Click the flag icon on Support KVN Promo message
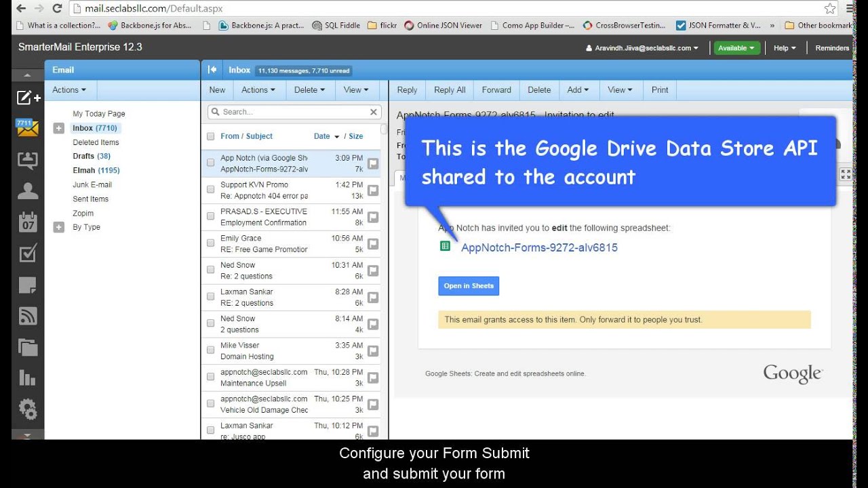Image resolution: width=868 pixels, height=488 pixels. (373, 190)
